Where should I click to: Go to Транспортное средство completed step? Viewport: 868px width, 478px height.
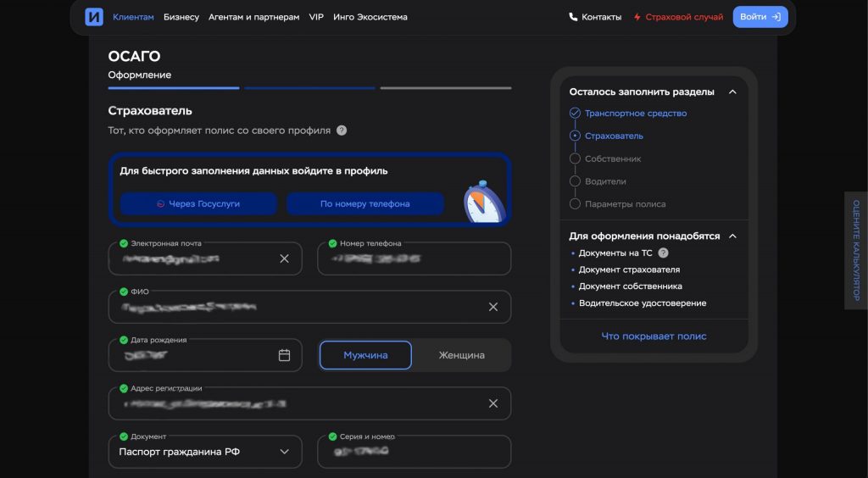coord(635,114)
